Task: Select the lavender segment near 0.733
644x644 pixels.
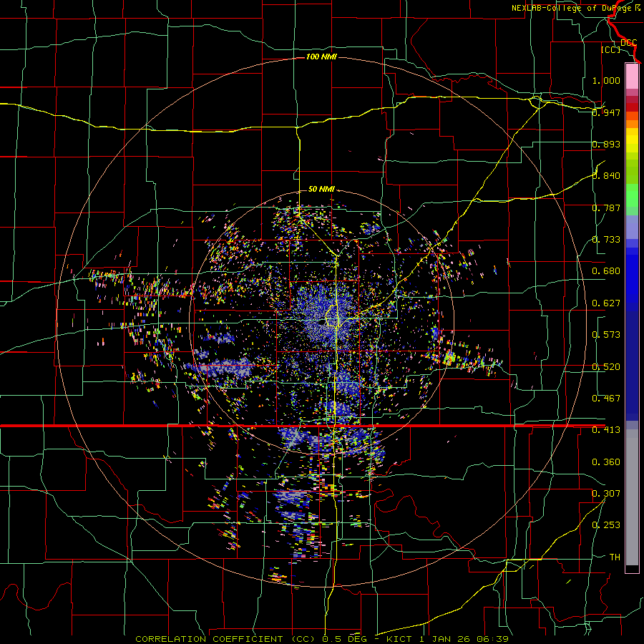Action: [632, 227]
